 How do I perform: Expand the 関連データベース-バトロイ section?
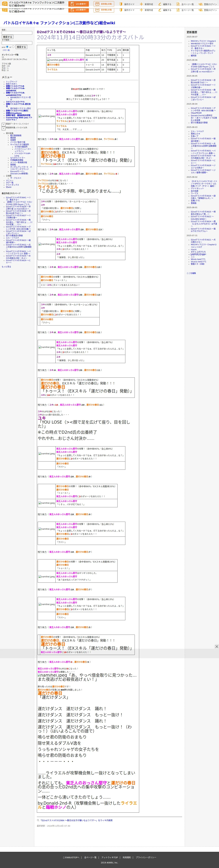pos(3,124)
